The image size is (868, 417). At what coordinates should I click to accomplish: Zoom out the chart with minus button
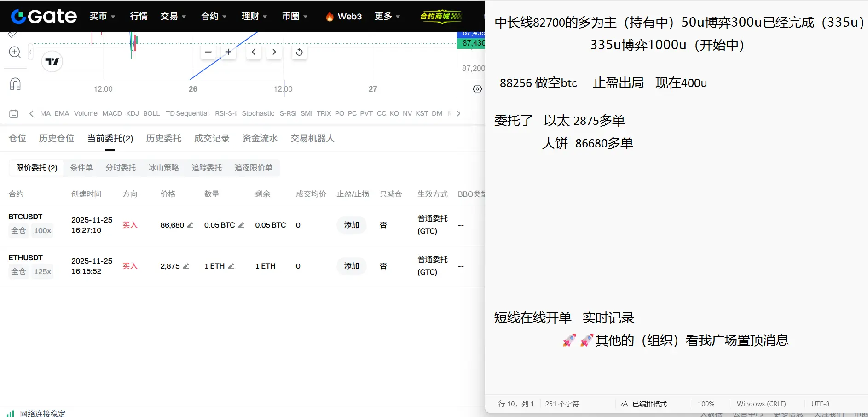(208, 52)
